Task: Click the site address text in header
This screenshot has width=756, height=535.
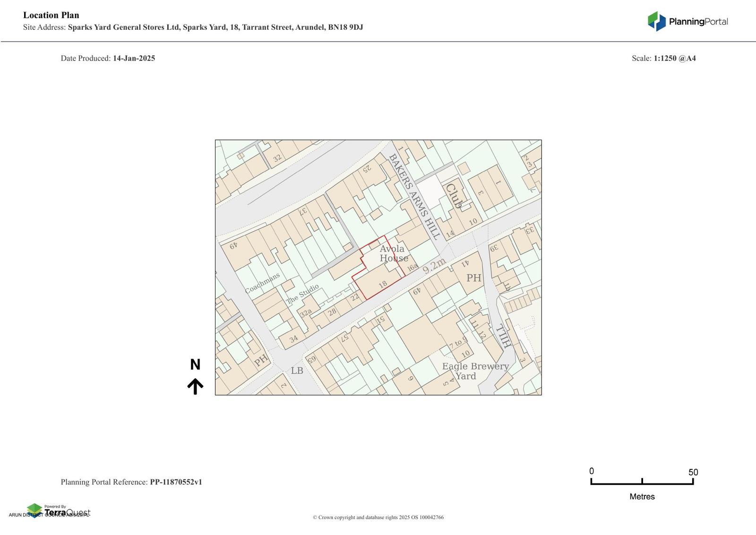Action: [x=215, y=27]
